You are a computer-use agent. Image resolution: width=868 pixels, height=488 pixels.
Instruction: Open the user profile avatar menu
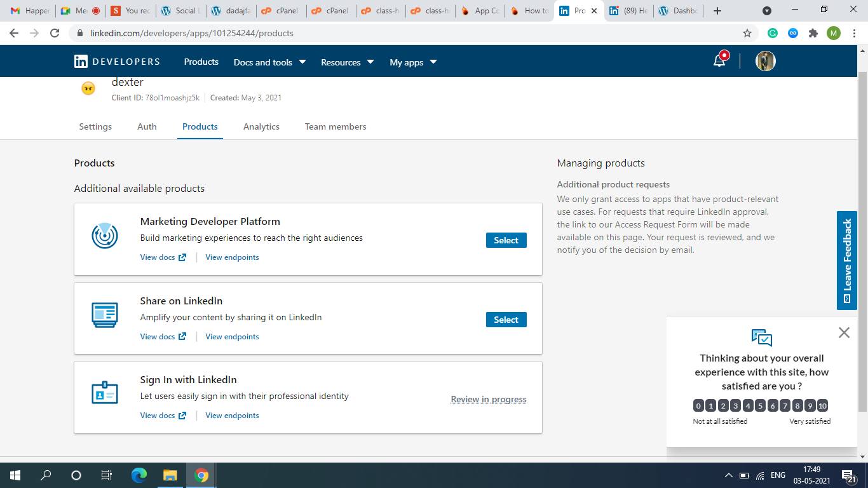coord(765,61)
